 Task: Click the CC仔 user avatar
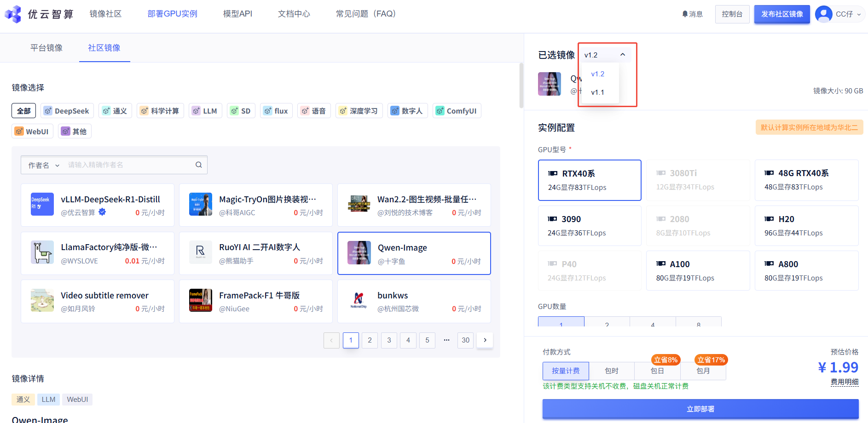point(823,14)
